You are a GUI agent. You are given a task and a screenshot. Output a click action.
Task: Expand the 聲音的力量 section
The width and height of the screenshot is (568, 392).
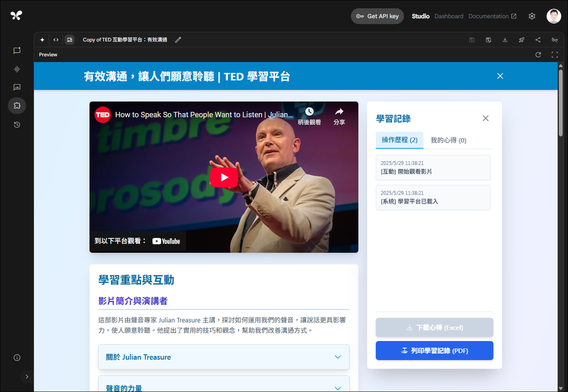click(x=224, y=384)
